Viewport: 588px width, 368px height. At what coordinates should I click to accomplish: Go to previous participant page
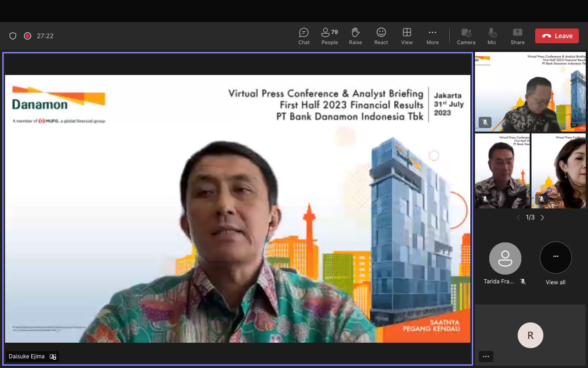[518, 218]
